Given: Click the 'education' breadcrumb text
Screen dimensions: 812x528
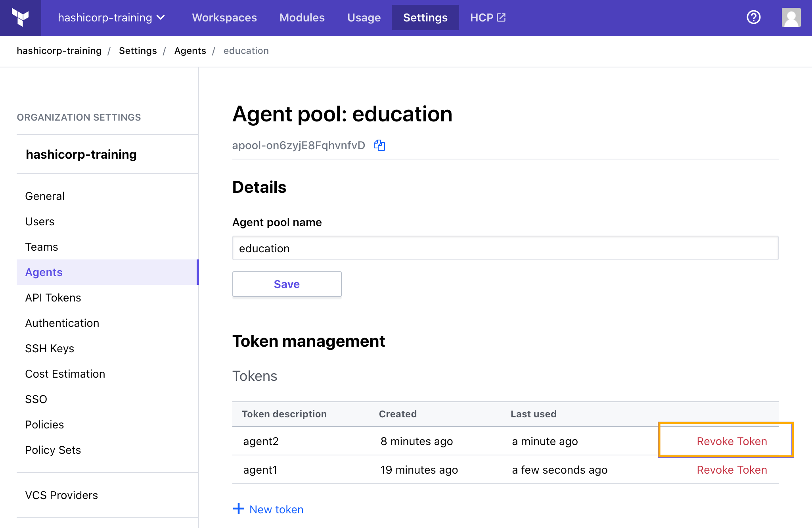Looking at the screenshot, I should [x=246, y=51].
